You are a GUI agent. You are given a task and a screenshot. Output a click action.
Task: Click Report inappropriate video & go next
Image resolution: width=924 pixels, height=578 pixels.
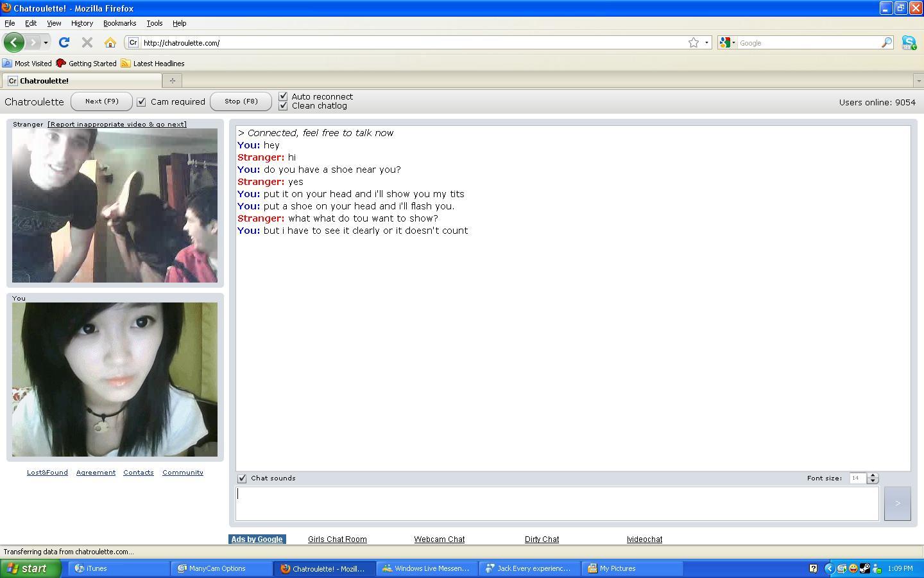(x=117, y=124)
